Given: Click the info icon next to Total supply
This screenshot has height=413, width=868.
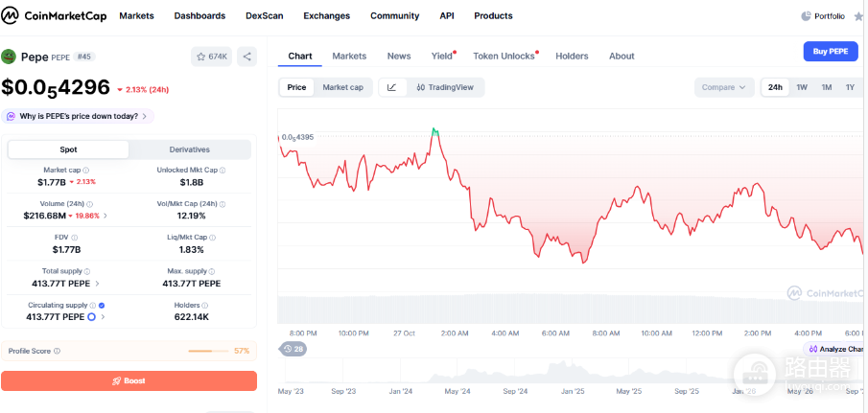Looking at the screenshot, I should point(87,271).
